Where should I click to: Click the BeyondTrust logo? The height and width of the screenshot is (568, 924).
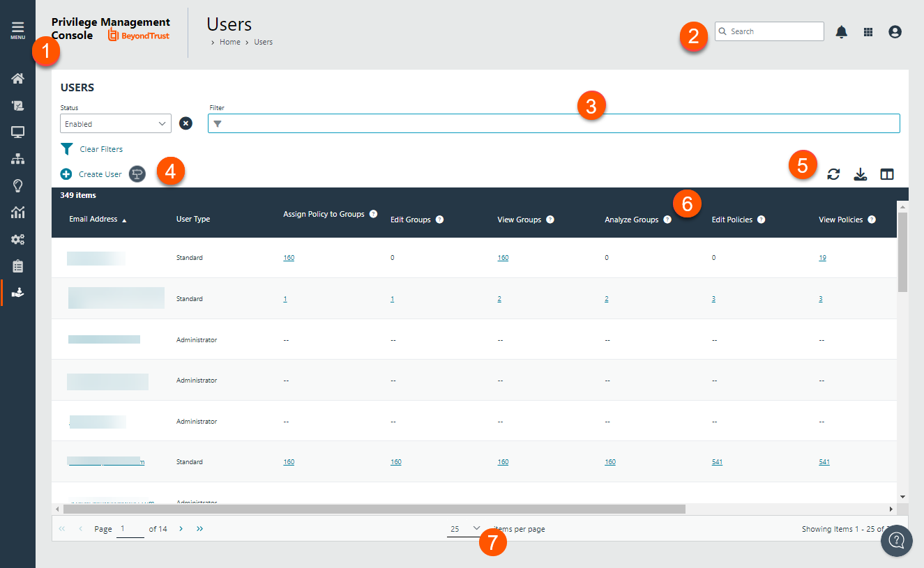[x=139, y=35]
